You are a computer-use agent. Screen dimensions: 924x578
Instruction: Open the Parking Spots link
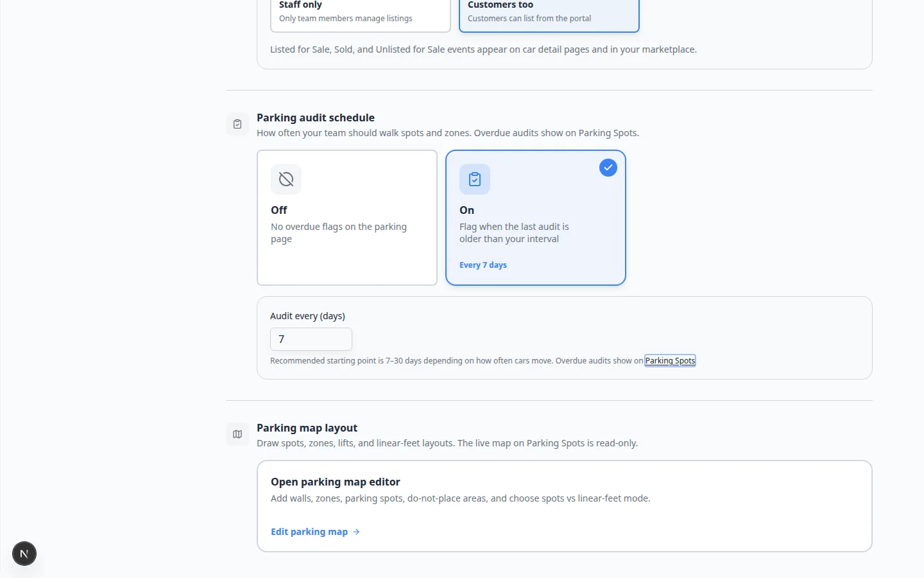point(670,361)
